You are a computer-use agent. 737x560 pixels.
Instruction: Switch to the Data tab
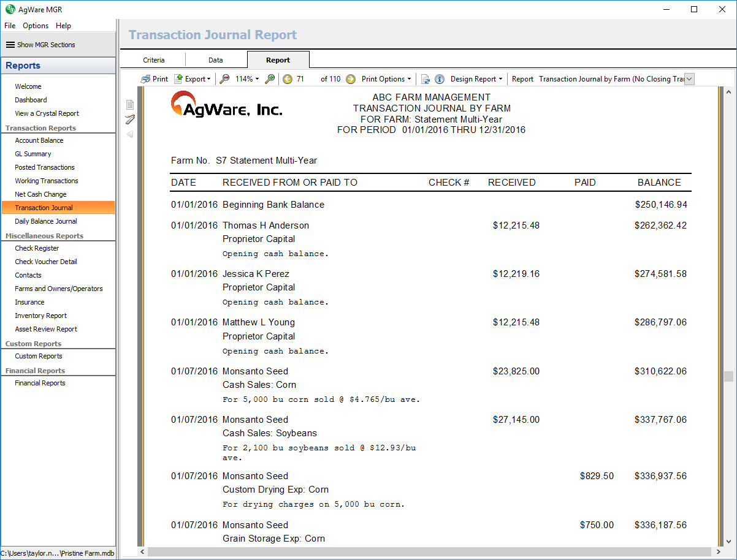[216, 60]
